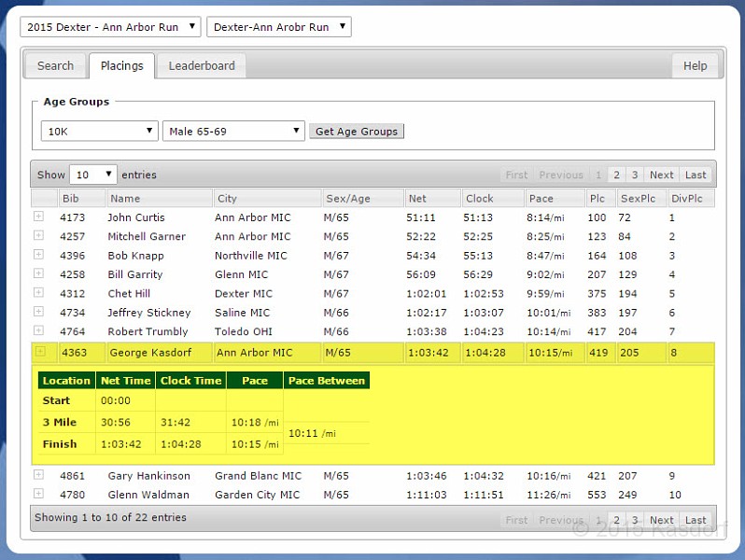Image resolution: width=745 pixels, height=560 pixels.
Task: Switch to the Leaderboard tab
Action: pos(201,65)
